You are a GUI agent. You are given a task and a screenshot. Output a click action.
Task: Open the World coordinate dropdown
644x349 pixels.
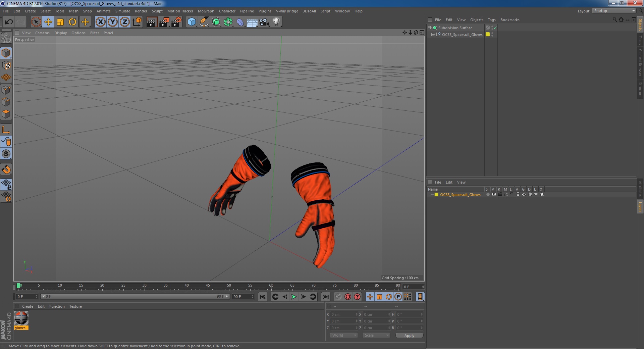click(344, 335)
